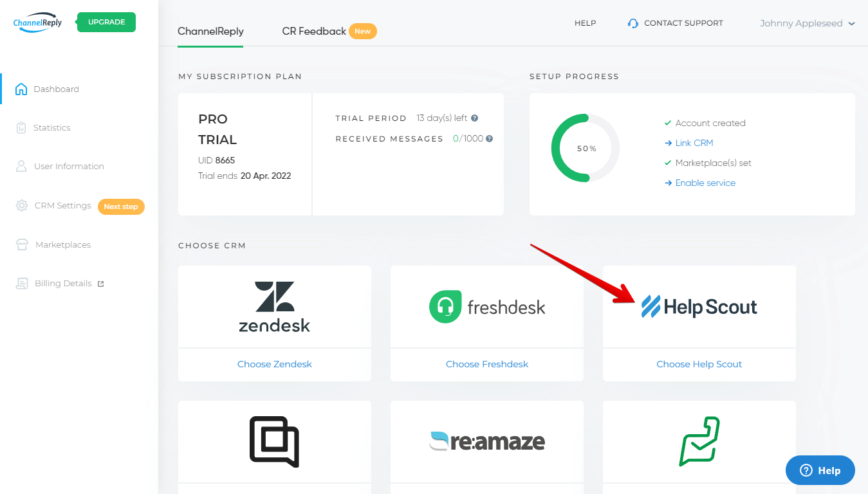Open the Johnny Appleseed account dropdown
The height and width of the screenshot is (494, 868).
point(808,23)
